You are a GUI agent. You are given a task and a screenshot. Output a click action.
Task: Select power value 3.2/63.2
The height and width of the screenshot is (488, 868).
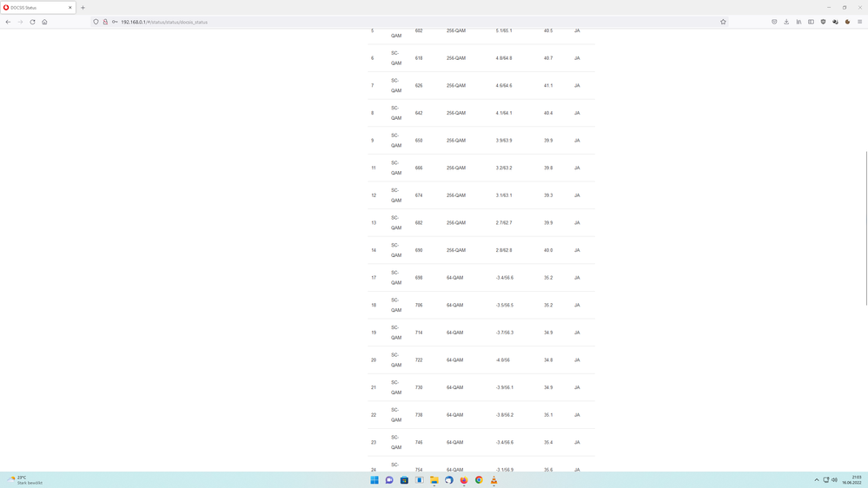pyautogui.click(x=504, y=168)
